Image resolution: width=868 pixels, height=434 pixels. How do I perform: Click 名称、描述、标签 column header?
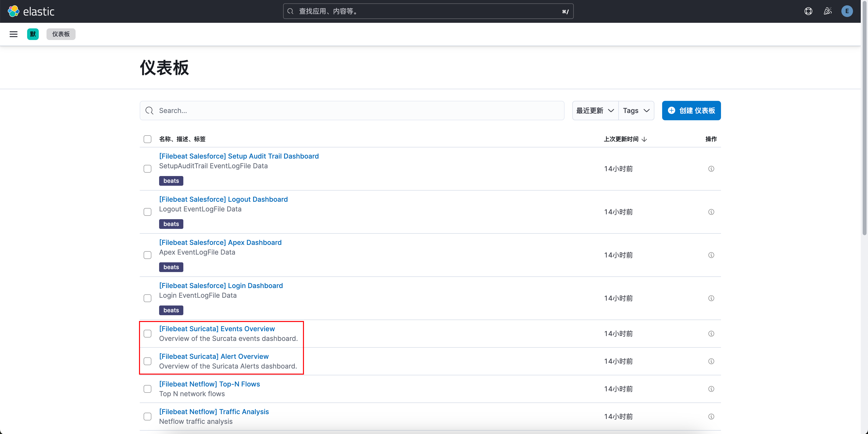tap(182, 139)
